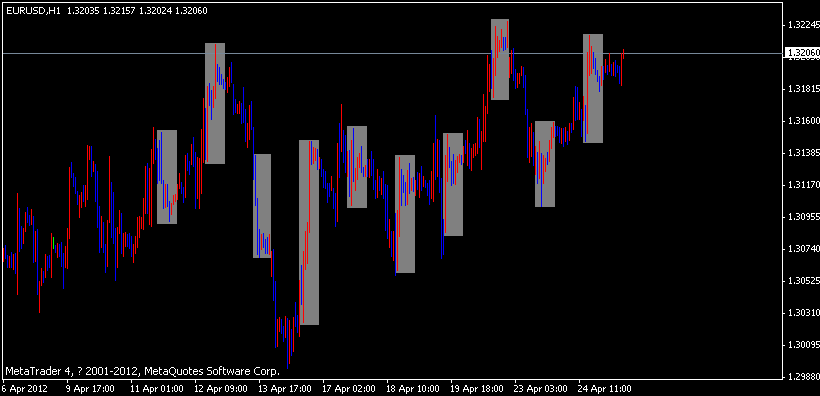Select the gray rectangle reaching the chart's highest price

point(500,59)
